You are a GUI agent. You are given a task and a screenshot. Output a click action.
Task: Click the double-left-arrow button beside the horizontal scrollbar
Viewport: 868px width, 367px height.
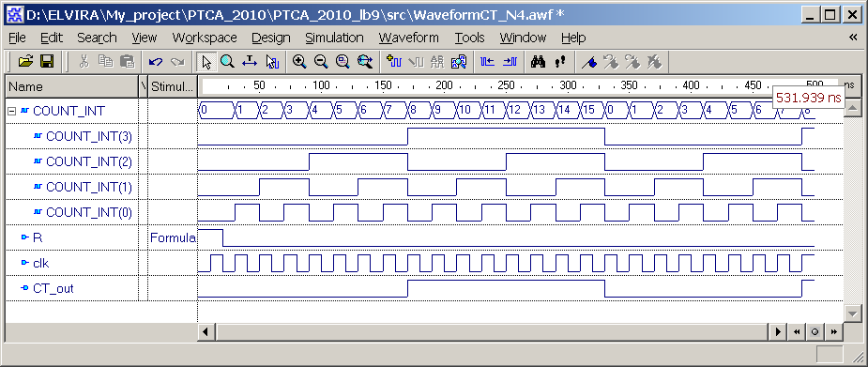point(797,332)
